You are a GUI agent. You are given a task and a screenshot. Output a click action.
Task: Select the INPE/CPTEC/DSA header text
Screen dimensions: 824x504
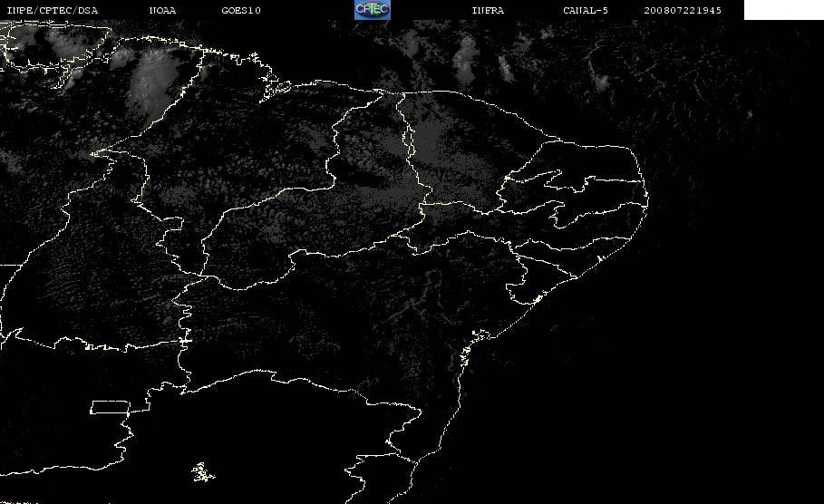(52, 10)
